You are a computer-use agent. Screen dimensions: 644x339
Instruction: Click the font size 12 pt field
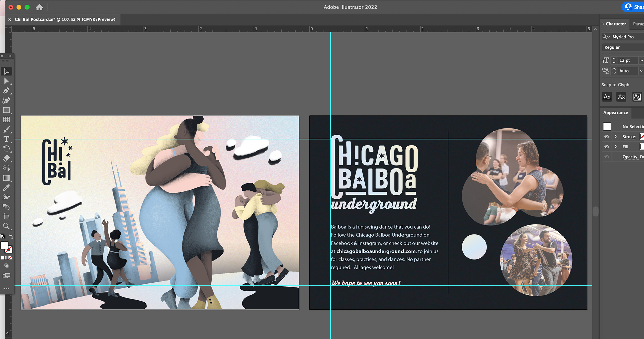click(628, 60)
